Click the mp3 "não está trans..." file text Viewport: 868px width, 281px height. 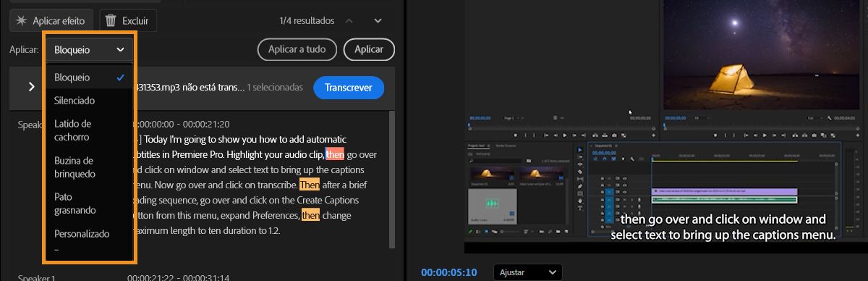pos(189,88)
